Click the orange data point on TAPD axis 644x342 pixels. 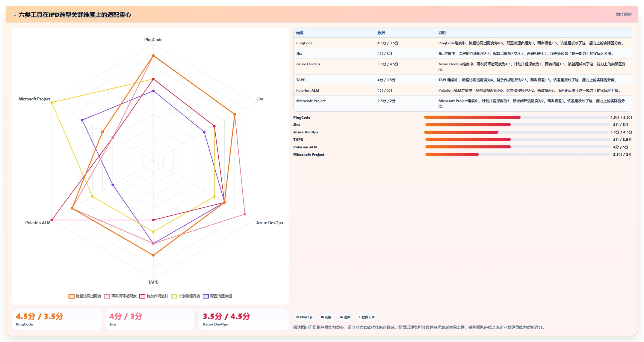153,255
